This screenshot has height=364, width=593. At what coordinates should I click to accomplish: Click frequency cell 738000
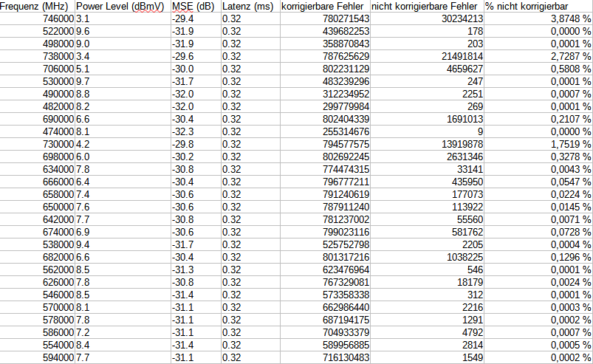click(x=38, y=56)
